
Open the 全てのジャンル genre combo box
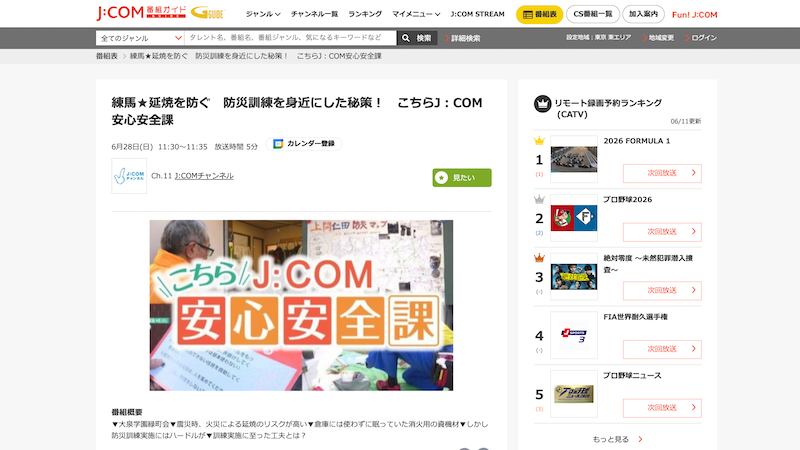(140, 38)
